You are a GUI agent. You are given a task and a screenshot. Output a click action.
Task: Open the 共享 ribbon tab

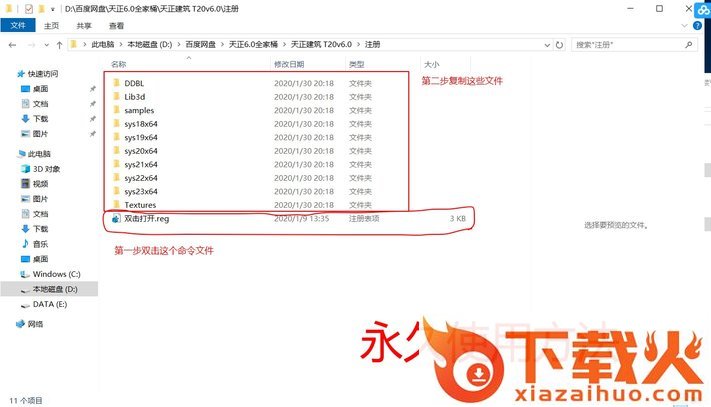click(x=84, y=26)
